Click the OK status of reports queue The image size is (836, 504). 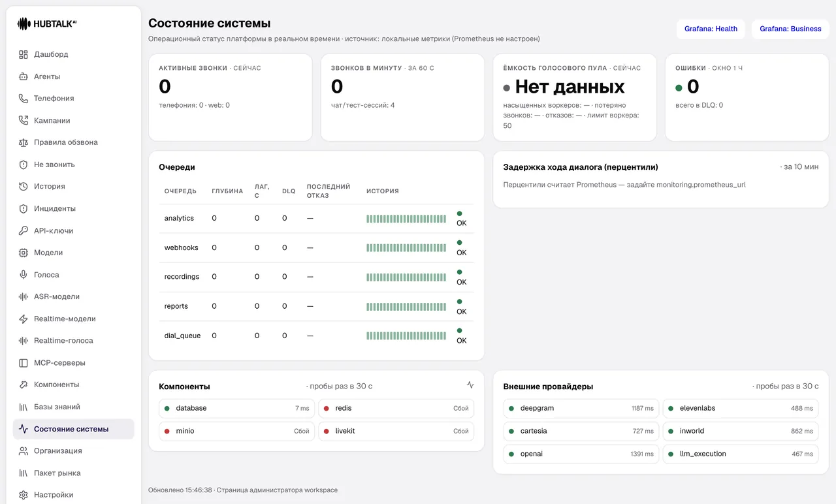pyautogui.click(x=461, y=306)
